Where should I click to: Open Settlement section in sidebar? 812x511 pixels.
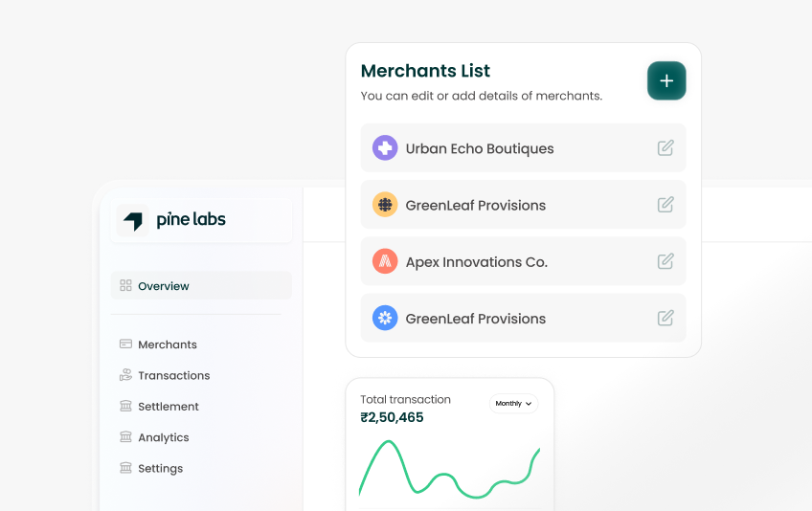(159, 407)
